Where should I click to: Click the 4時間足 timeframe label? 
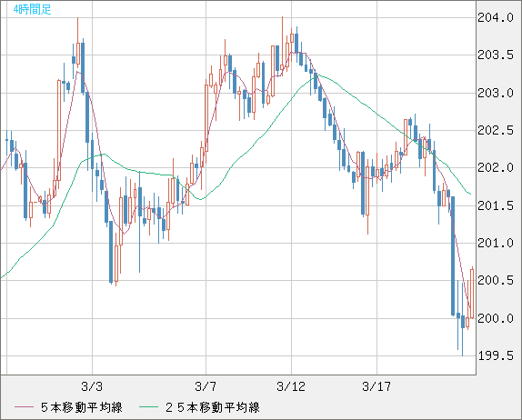(32, 9)
